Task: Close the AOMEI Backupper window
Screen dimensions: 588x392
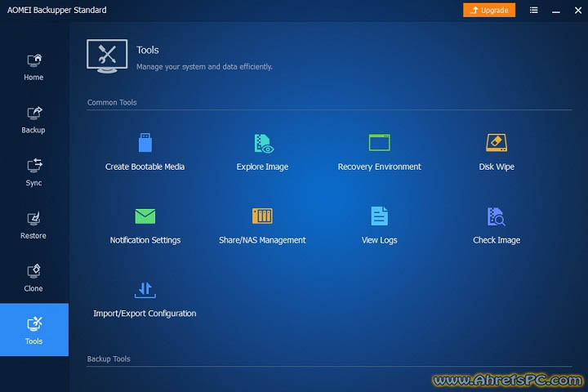Action: (x=578, y=11)
